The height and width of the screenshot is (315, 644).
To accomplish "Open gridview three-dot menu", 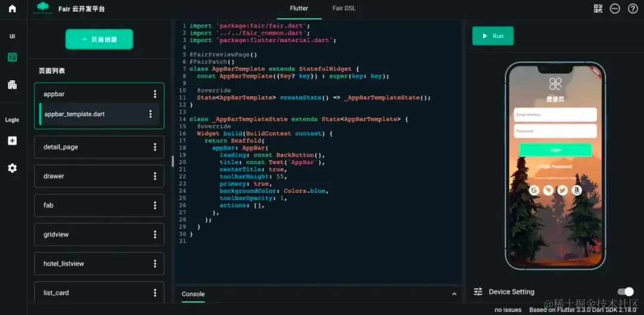I will pos(155,235).
